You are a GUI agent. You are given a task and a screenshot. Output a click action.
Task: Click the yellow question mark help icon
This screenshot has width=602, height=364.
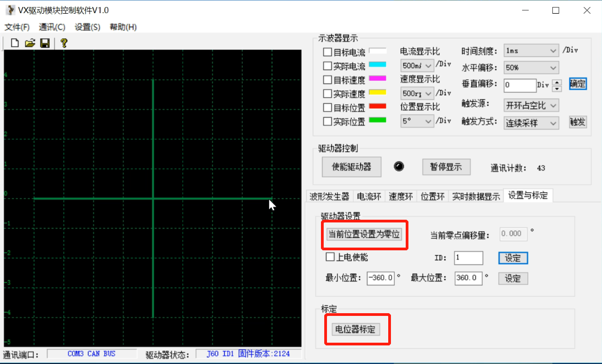pos(64,43)
